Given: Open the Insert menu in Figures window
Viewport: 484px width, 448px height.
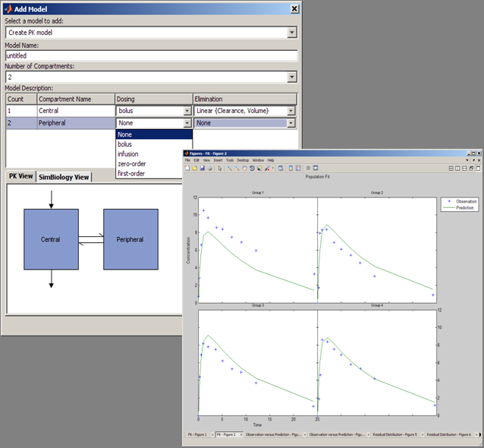Looking at the screenshot, I should [x=218, y=160].
